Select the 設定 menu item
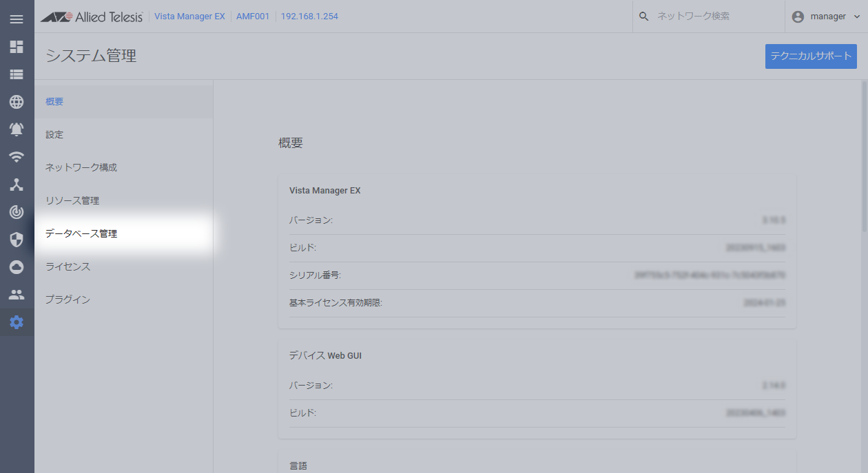Viewport: 868px width, 473px height. [124, 135]
